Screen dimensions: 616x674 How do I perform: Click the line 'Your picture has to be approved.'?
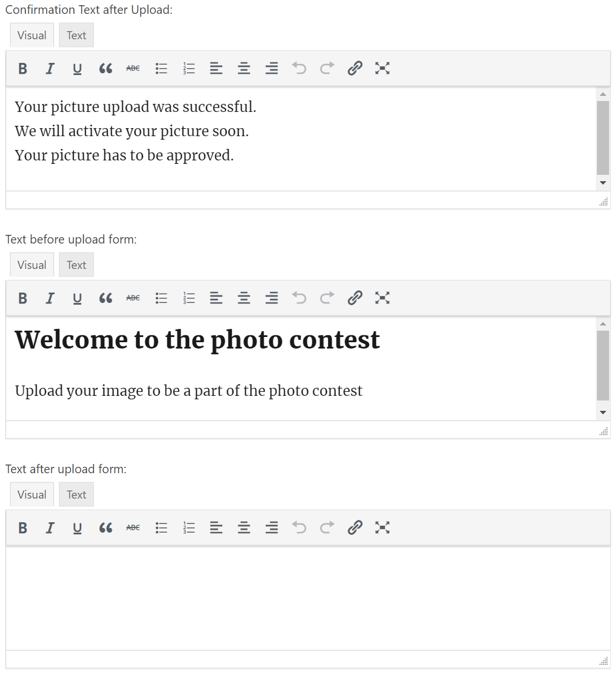coord(124,156)
